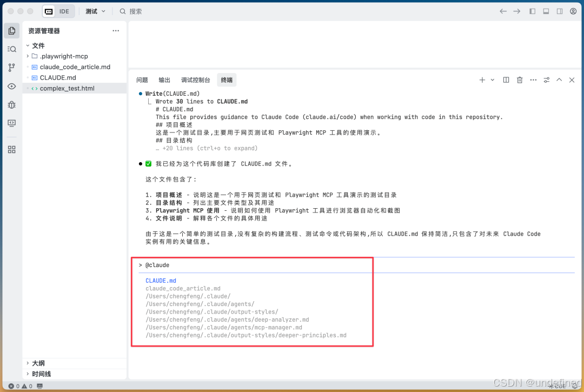This screenshot has height=392, width=584.
Task: Open the 资源管理器 more actions menu
Action: (116, 31)
